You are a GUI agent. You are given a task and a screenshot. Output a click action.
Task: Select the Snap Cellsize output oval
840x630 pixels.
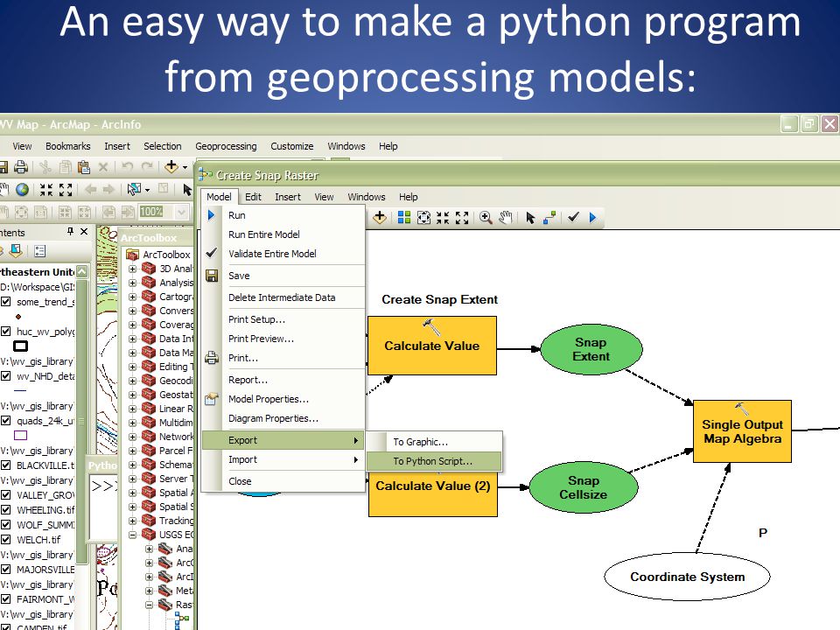[x=584, y=487]
